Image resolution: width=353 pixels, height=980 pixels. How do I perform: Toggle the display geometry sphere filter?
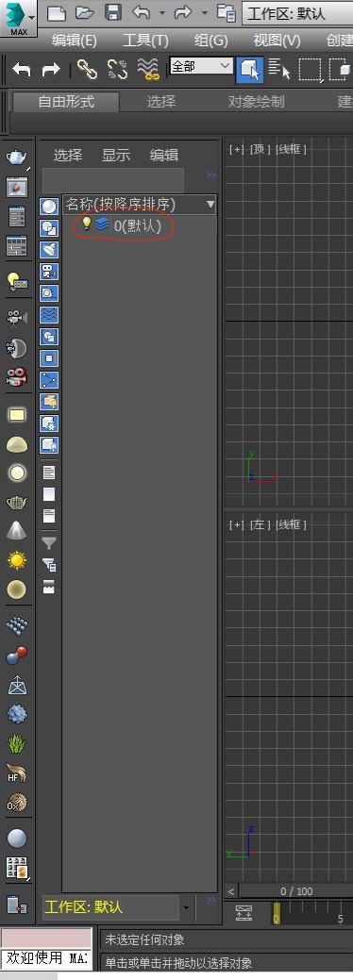tap(49, 206)
